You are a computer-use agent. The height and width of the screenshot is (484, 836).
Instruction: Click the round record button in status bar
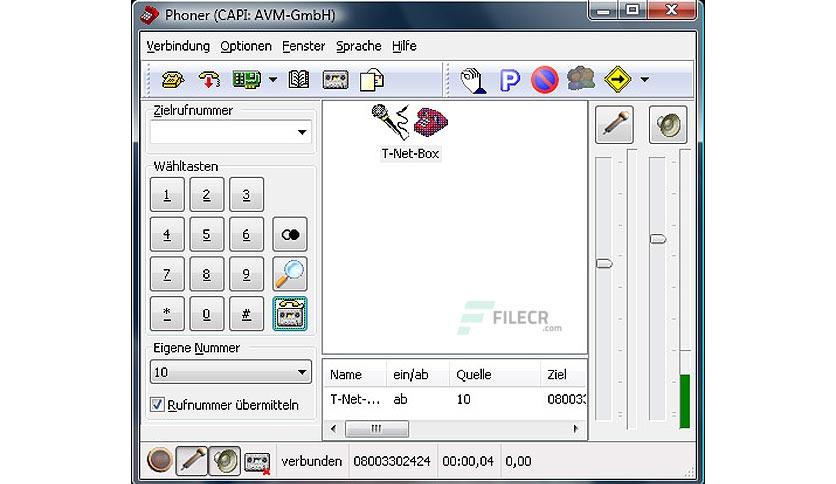point(159,461)
